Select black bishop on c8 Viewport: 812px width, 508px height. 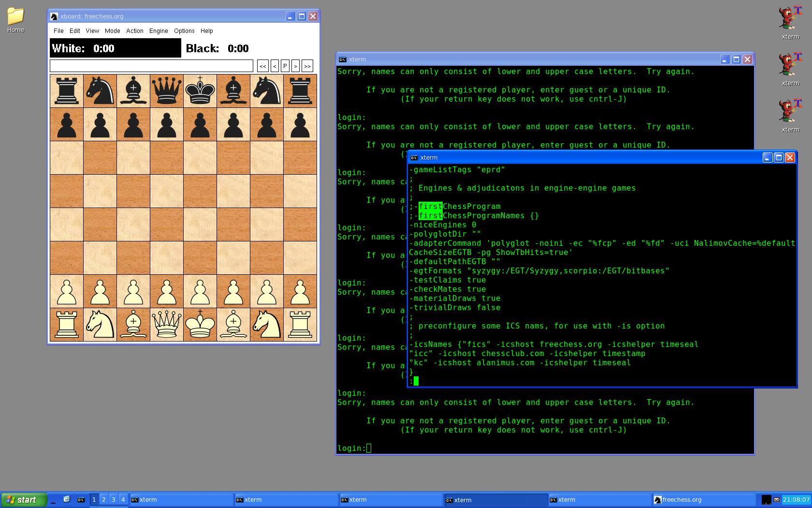[133, 91]
